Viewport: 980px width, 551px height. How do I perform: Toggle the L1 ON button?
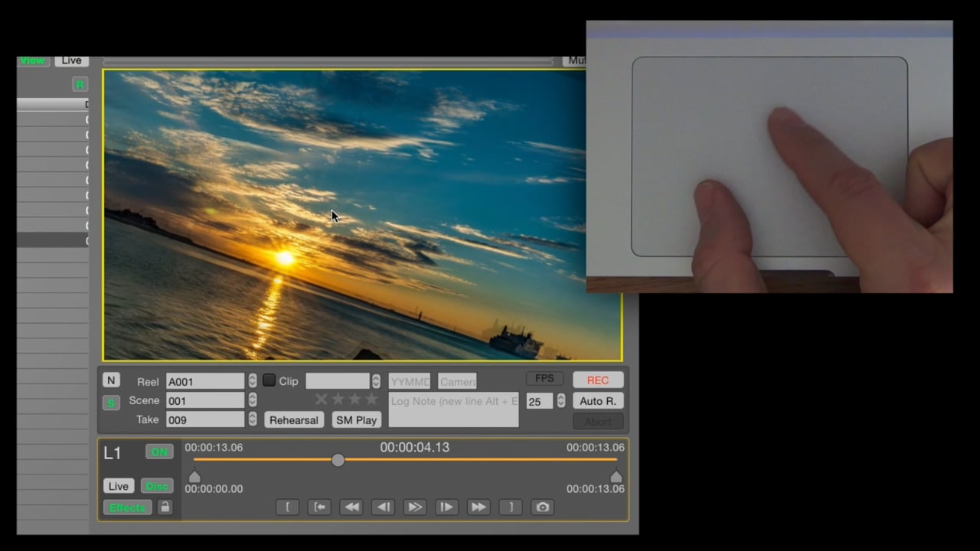click(159, 452)
